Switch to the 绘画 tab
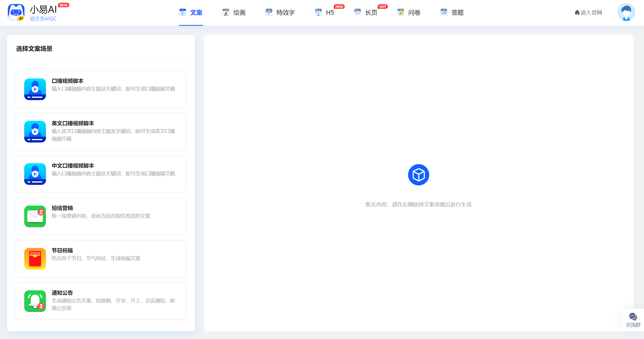This screenshot has width=644, height=339. click(x=234, y=13)
